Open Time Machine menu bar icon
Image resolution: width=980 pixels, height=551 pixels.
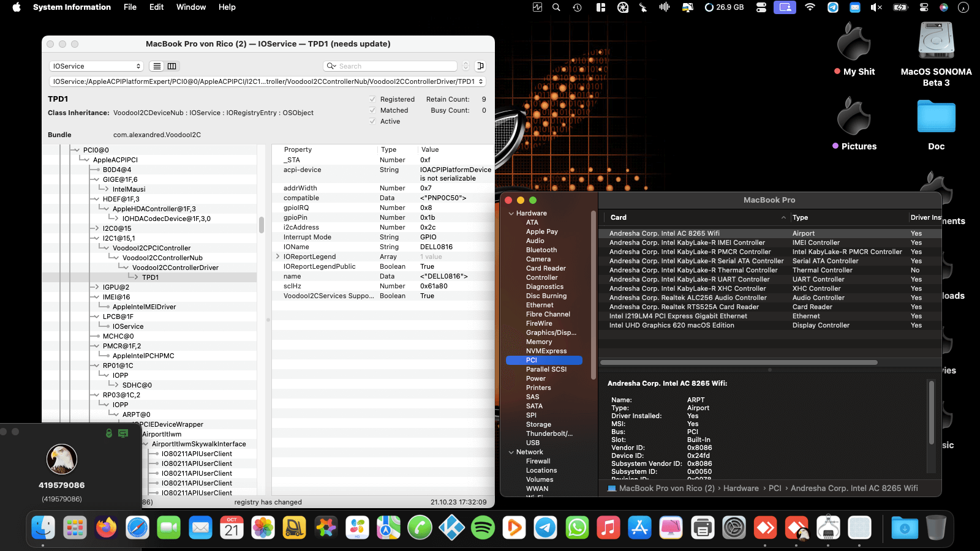click(x=577, y=7)
